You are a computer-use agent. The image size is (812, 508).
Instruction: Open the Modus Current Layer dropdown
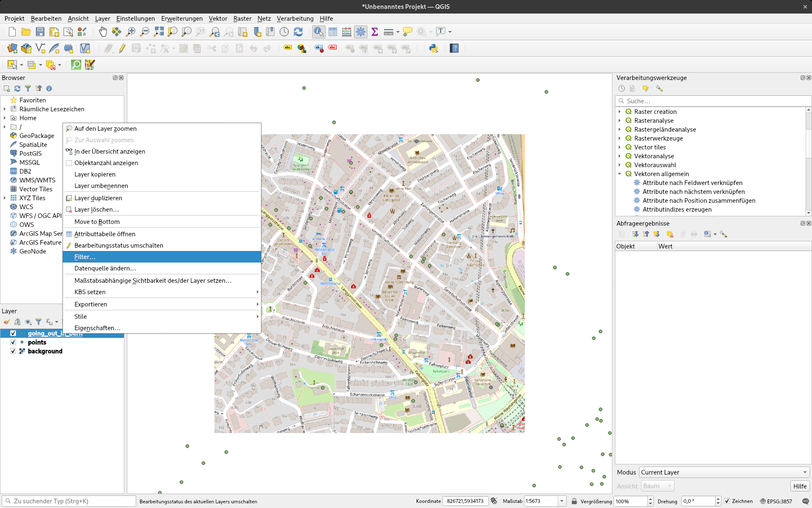(724, 472)
